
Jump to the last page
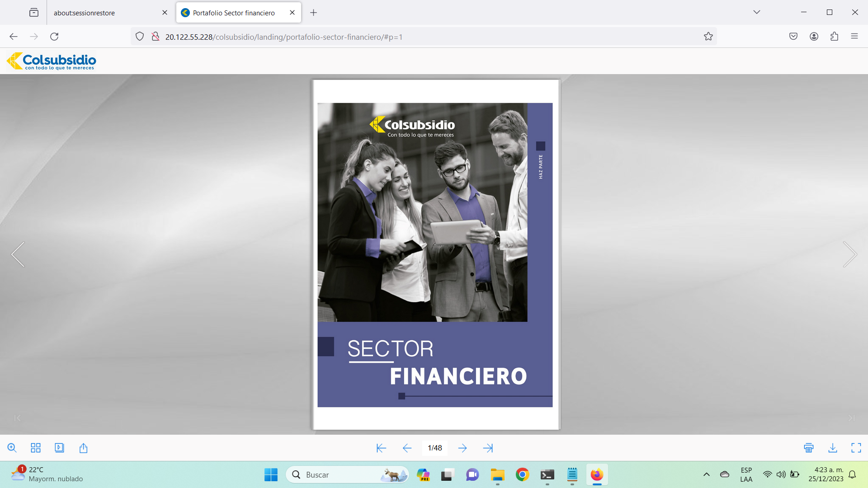(x=488, y=448)
